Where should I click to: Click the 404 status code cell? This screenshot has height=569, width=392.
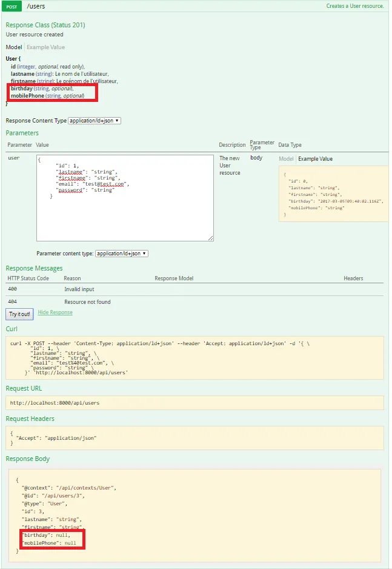coord(12,301)
